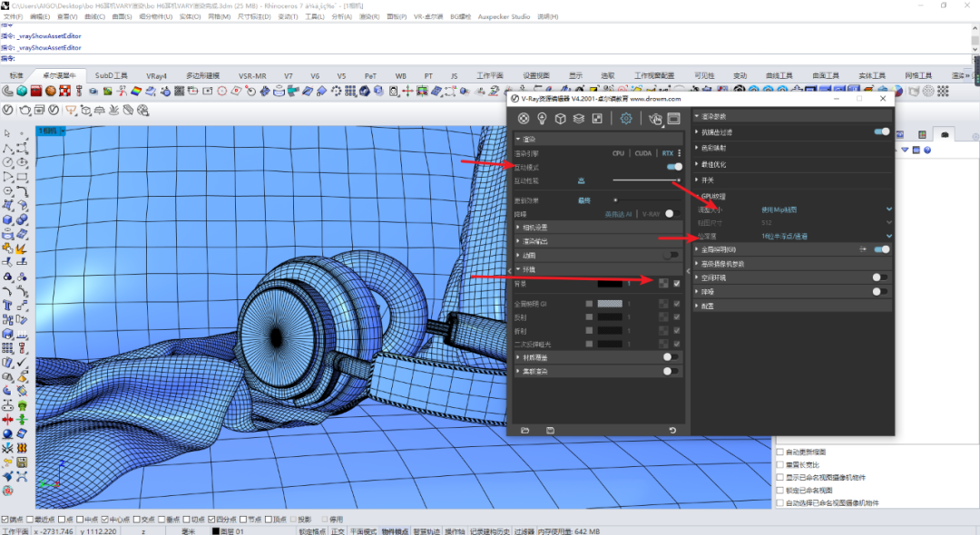Viewport: 980px width, 535px height.
Task: Select the RTX render engine
Action: click(x=668, y=153)
